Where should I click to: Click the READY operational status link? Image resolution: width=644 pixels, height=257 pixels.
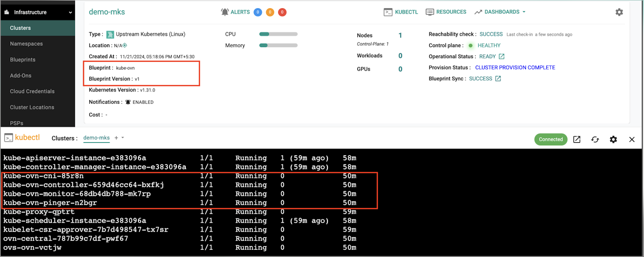click(x=487, y=56)
